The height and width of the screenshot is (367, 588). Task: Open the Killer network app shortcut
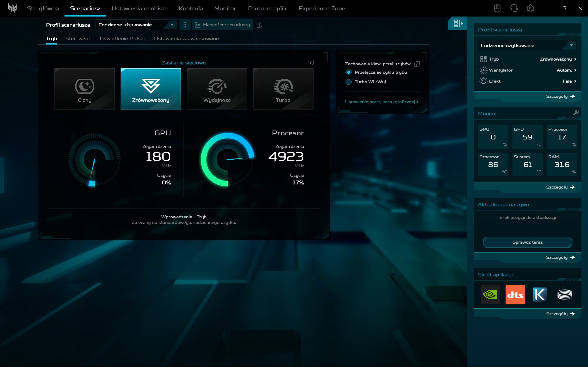[x=540, y=295]
